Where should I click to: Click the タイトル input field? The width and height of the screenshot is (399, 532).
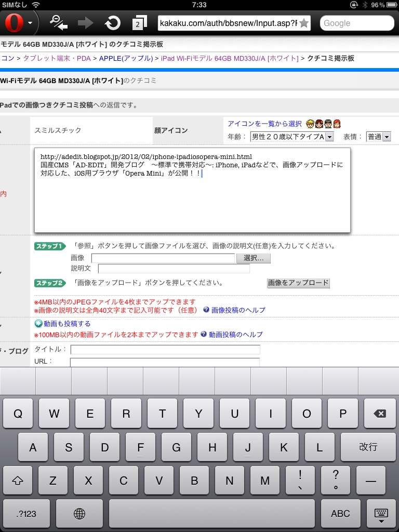tap(165, 350)
